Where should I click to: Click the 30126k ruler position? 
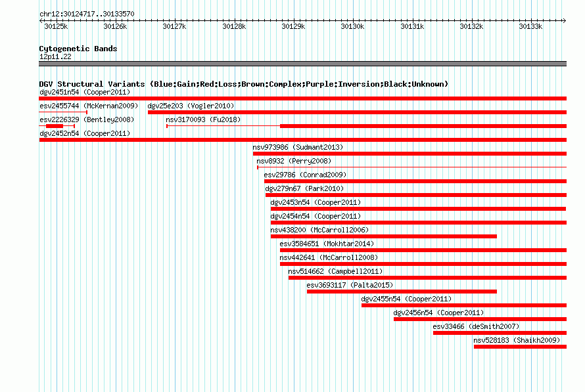pyautogui.click(x=115, y=26)
